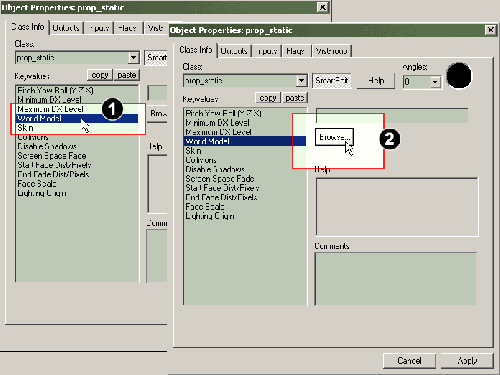Select Fade Scale in back window list

[77, 184]
